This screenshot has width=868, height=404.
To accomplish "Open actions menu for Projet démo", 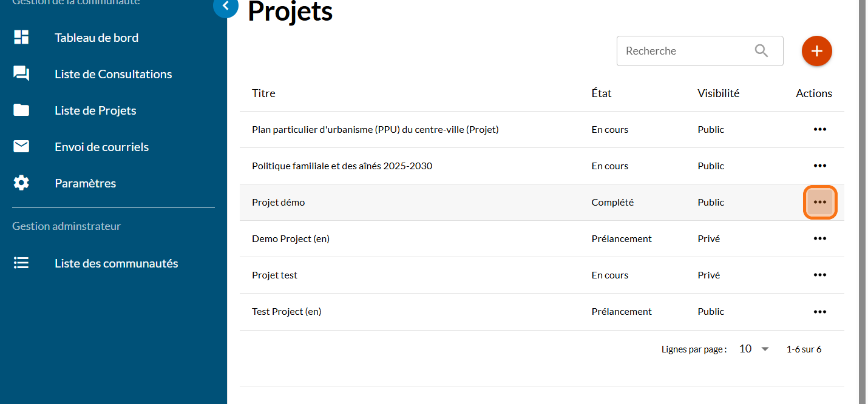I will [x=820, y=202].
